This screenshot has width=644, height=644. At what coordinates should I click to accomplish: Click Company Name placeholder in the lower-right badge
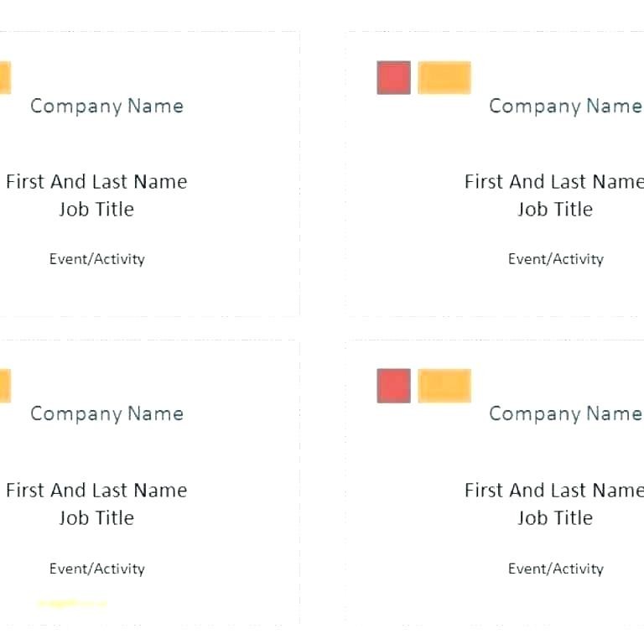tap(565, 413)
